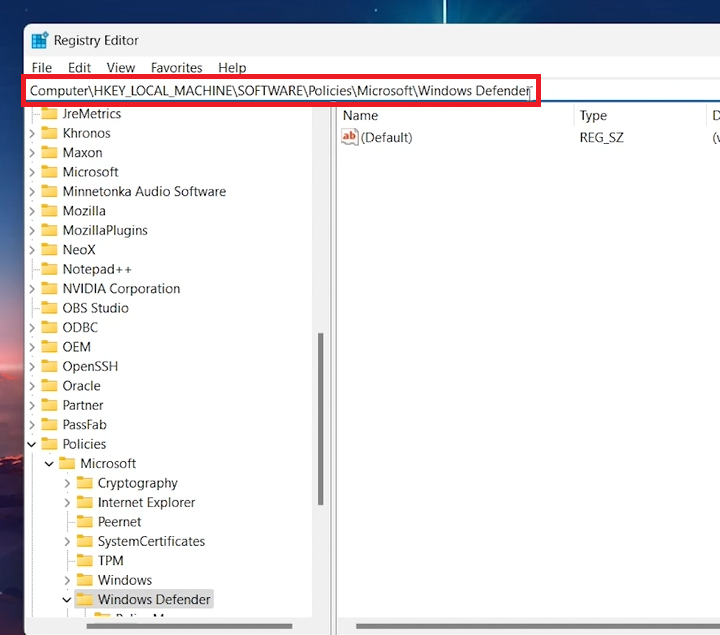The width and height of the screenshot is (720, 635).
Task: Expand the Maxon key
Action: (x=32, y=152)
